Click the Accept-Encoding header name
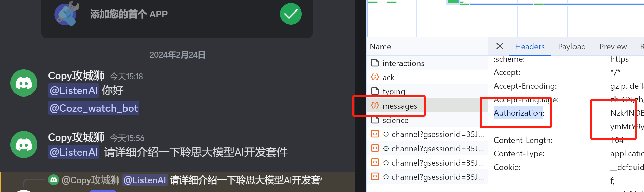This screenshot has height=192, width=644. point(525,86)
